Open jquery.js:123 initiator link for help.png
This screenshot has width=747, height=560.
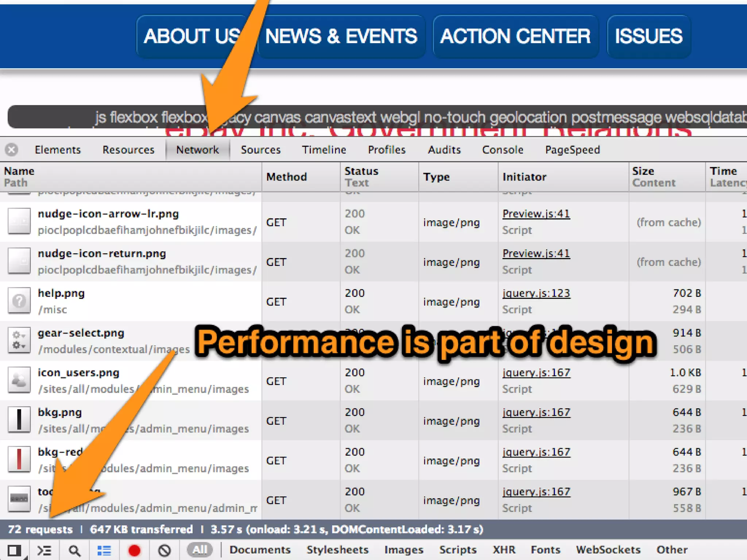tap(536, 293)
